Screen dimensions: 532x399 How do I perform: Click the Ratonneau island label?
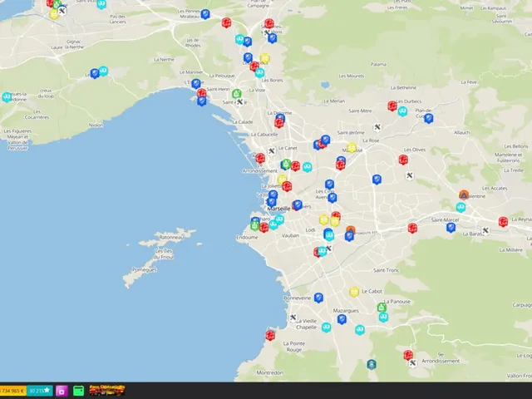pos(171,238)
